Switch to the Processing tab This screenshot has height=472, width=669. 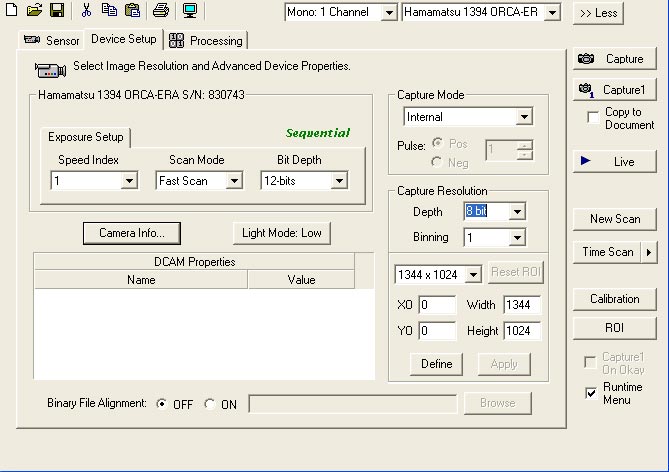(207, 41)
